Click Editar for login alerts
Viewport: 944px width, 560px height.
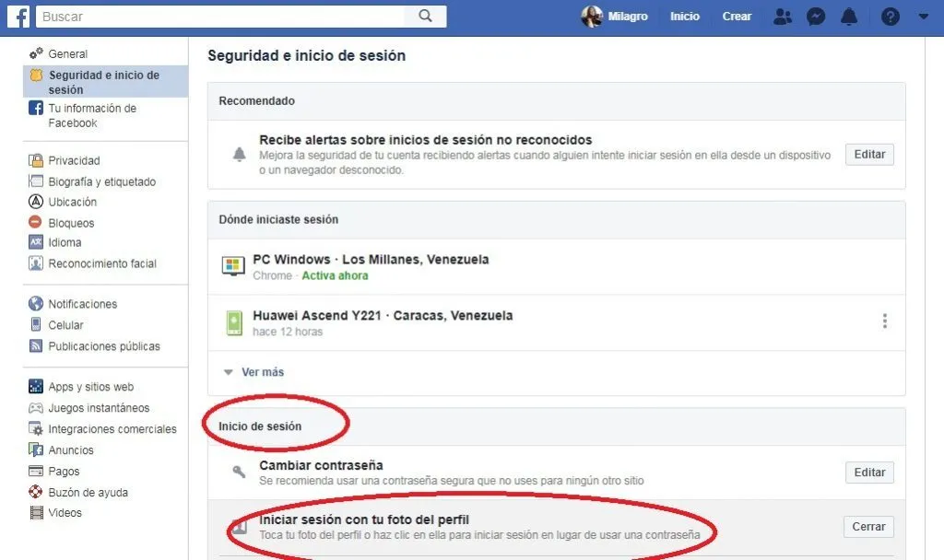868,154
